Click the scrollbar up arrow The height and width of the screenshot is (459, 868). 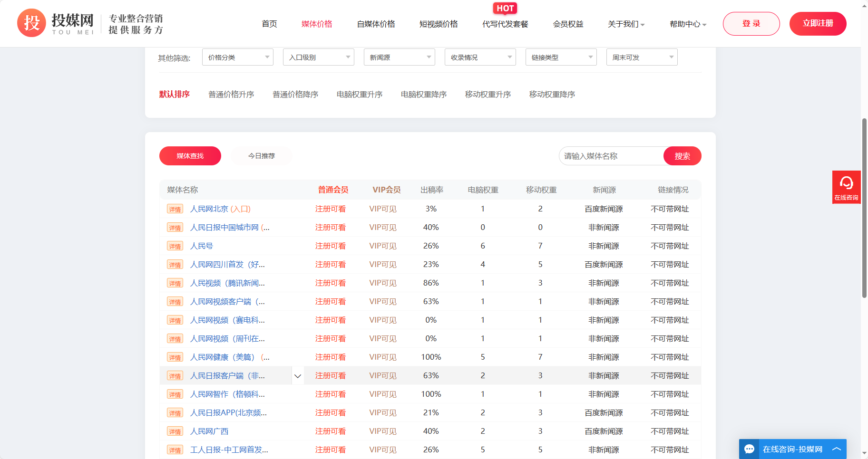pyautogui.click(x=864, y=5)
